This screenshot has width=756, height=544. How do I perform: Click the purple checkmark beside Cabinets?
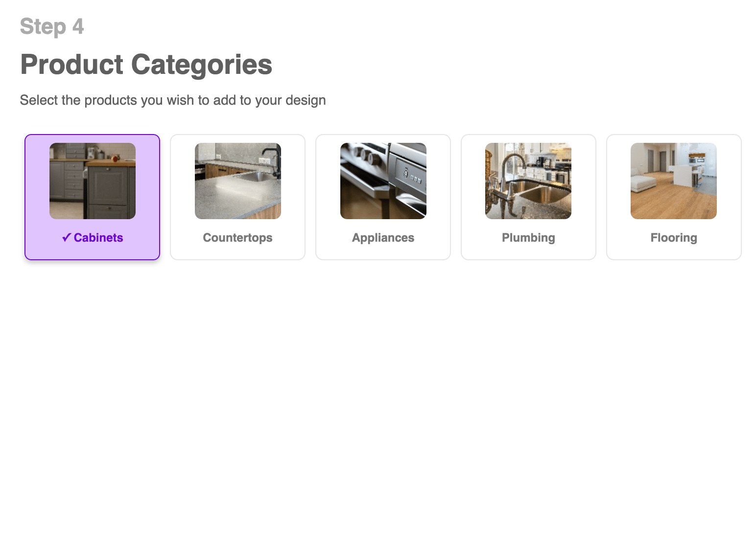[x=67, y=238]
